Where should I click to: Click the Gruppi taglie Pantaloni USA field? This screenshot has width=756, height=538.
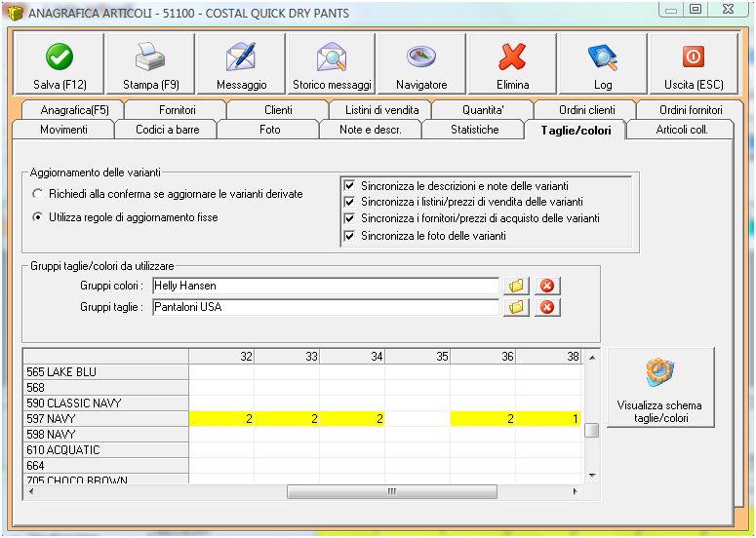tap(326, 307)
